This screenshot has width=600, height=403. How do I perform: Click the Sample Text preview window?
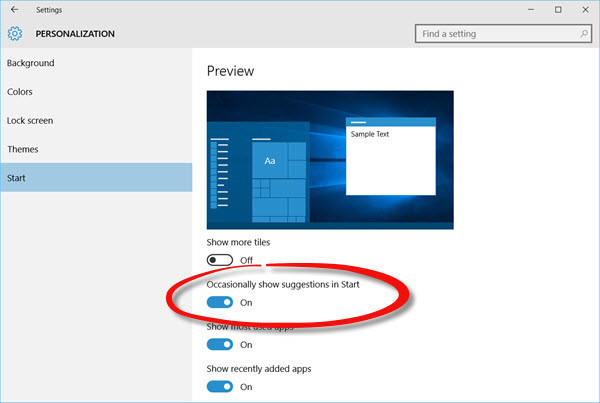[x=391, y=157]
